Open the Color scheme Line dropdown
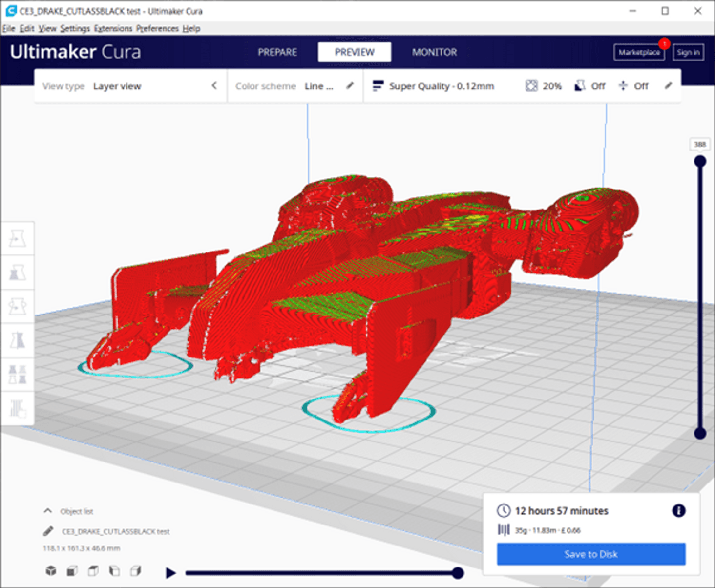715x588 pixels. coord(318,86)
